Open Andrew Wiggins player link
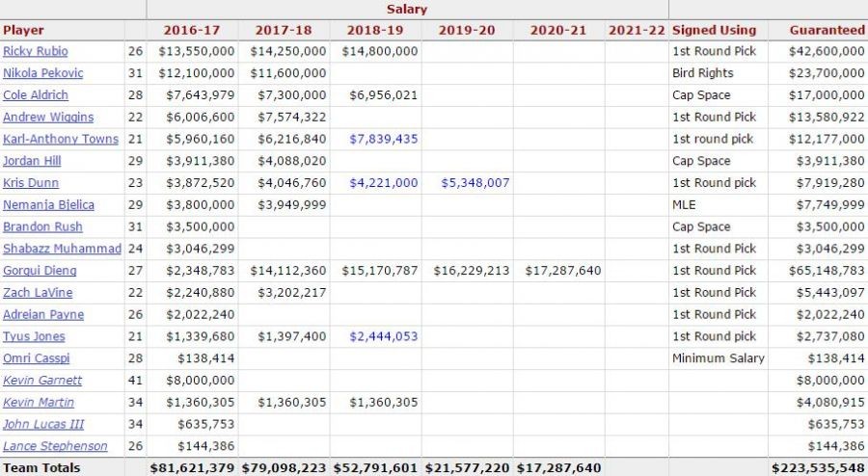Screen dimensions: 868x476 [48, 118]
